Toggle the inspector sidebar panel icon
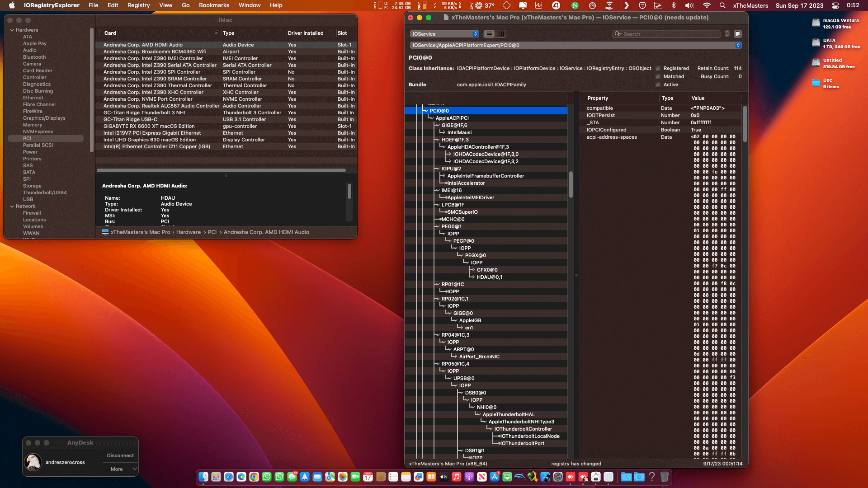868x488 pixels. (737, 34)
